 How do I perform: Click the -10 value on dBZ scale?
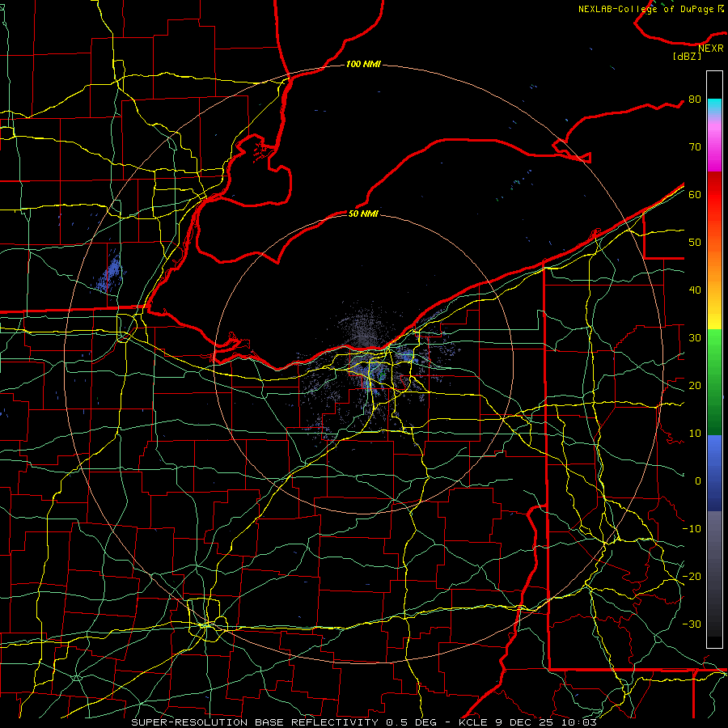[x=692, y=529]
